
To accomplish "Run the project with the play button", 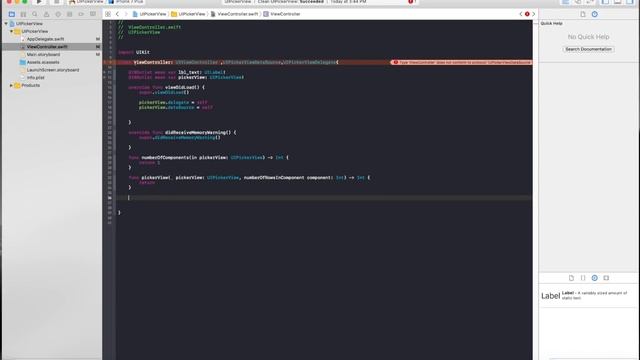I will pos(39,2).
